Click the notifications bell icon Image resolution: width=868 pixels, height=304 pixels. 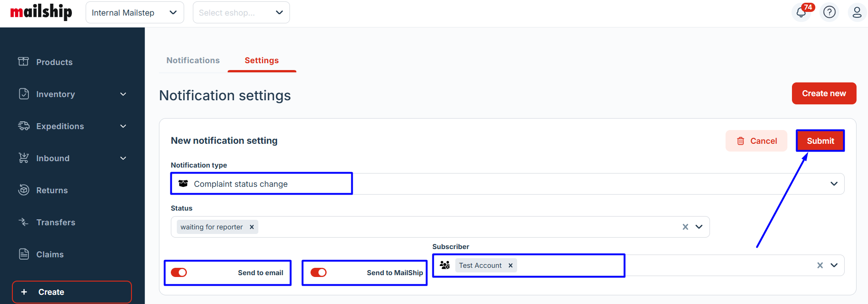[801, 12]
